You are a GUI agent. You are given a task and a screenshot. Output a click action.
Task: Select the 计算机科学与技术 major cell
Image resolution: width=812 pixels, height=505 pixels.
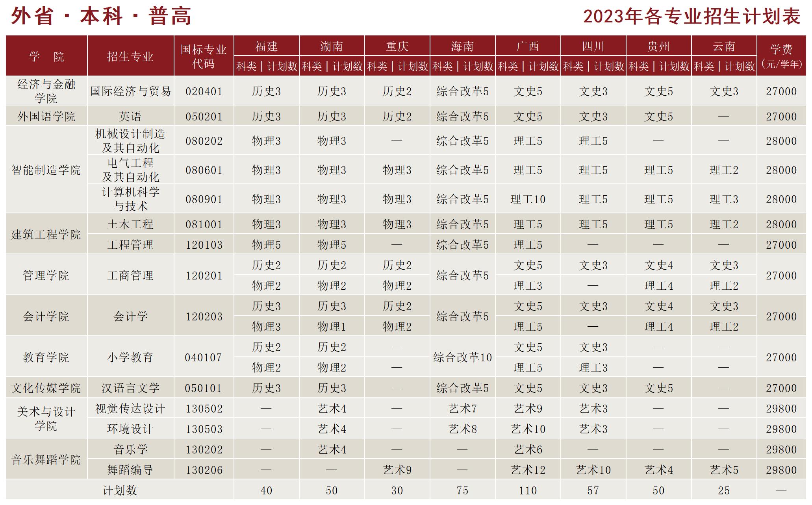pyautogui.click(x=130, y=199)
